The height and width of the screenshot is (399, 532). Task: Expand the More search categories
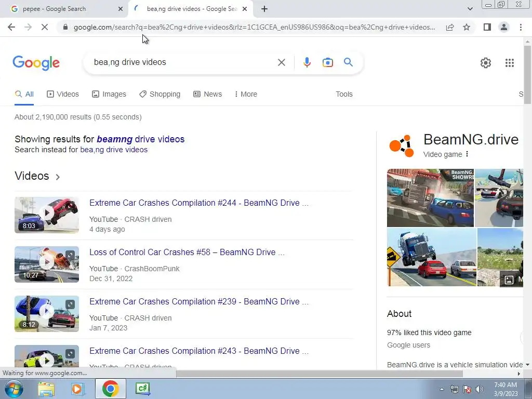246,95
